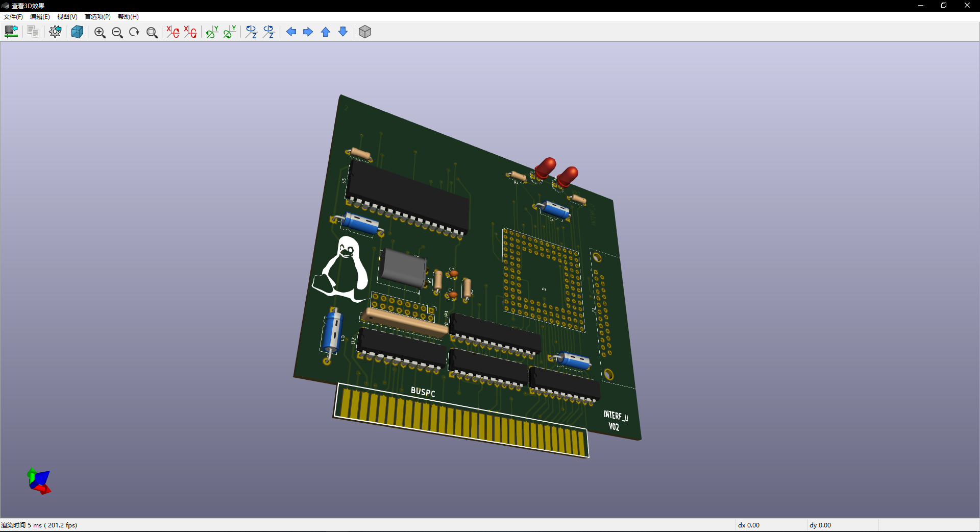The height and width of the screenshot is (532, 980).
Task: Minimize the 3D viewer window
Action: coord(921,6)
